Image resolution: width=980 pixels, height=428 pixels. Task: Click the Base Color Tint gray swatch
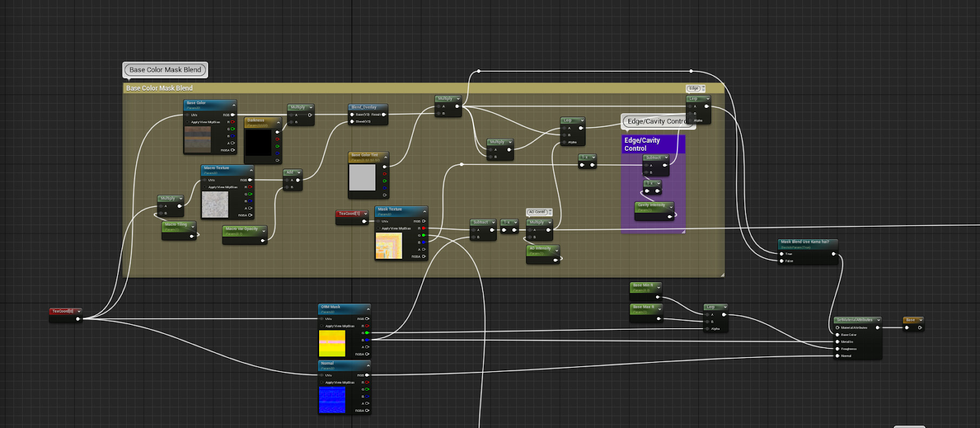click(x=362, y=178)
